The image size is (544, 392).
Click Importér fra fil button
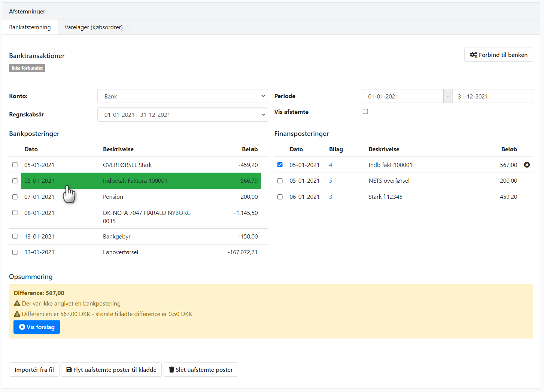pyautogui.click(x=34, y=370)
